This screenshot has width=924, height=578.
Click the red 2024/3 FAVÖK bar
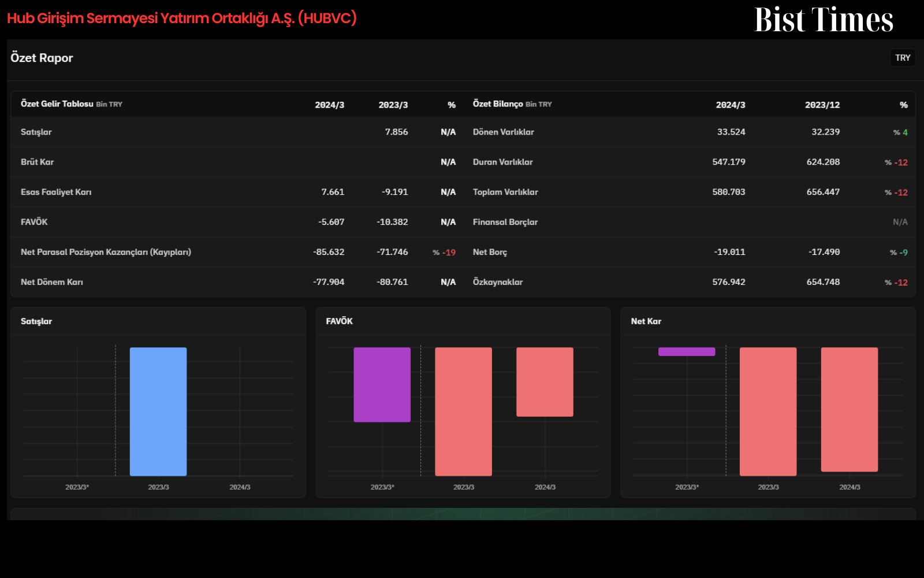tap(545, 381)
